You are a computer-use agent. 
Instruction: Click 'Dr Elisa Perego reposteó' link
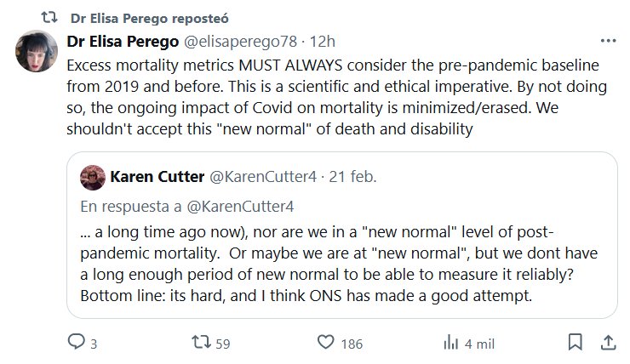click(150, 18)
